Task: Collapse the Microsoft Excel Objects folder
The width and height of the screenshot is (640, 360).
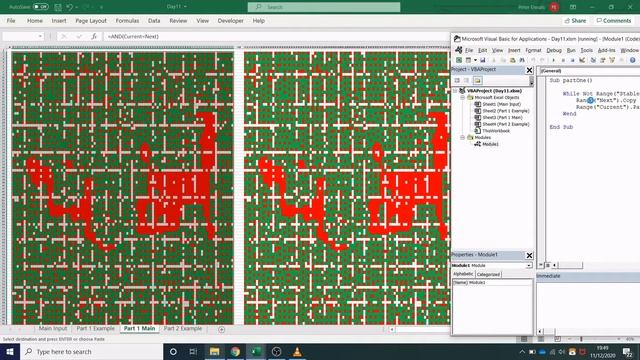Action: pos(463,98)
